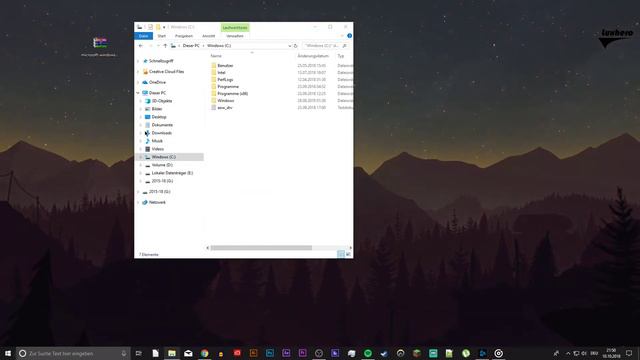Click the Properties icon in the quick access toolbar
640x360 pixels.
coord(150,27)
